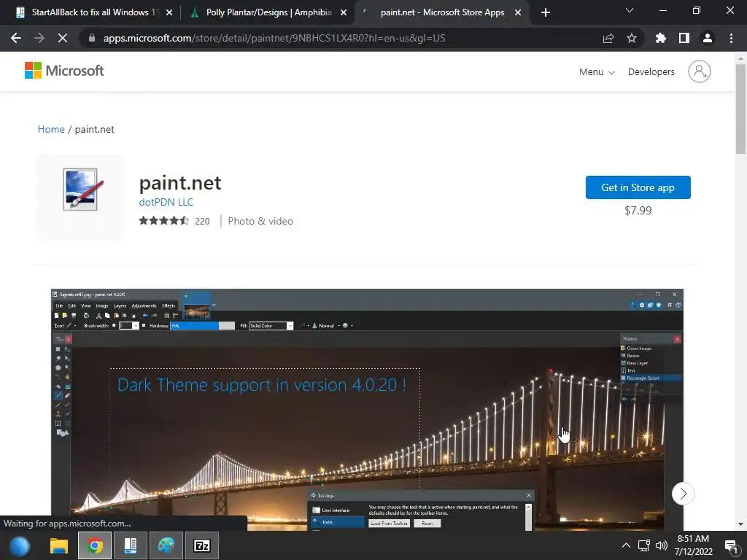Screen dimensions: 747x560
Task: Click the Microsoft logo
Action: click(x=64, y=71)
